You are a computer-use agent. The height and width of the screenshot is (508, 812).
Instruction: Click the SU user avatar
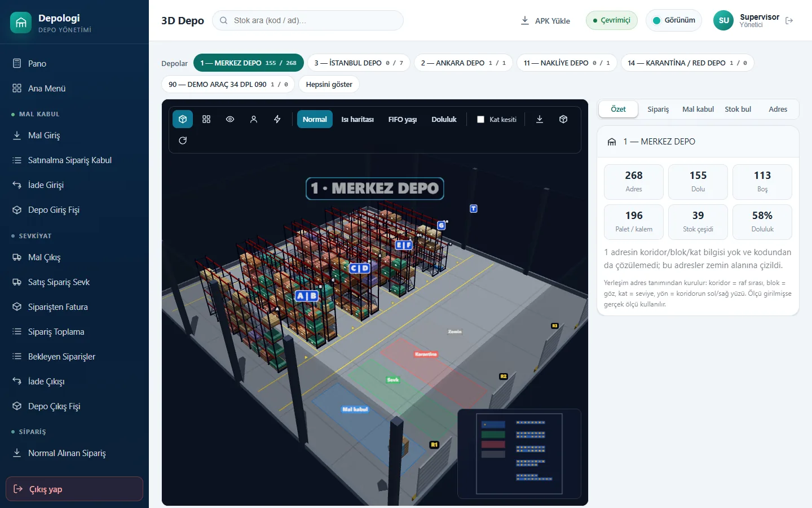click(724, 20)
